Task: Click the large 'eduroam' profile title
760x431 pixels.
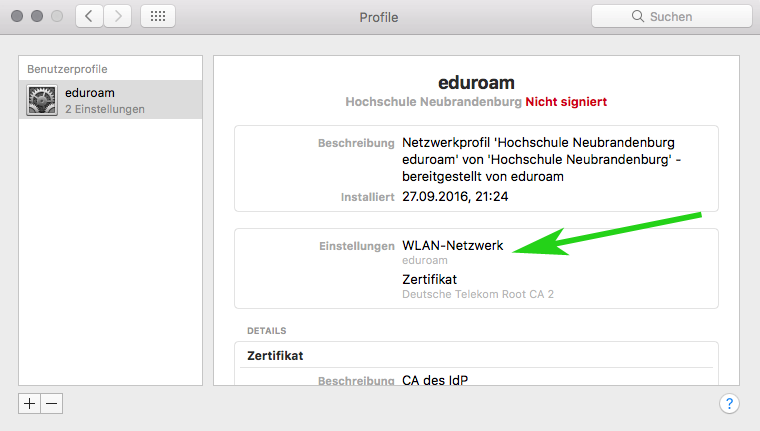Action: [x=476, y=82]
